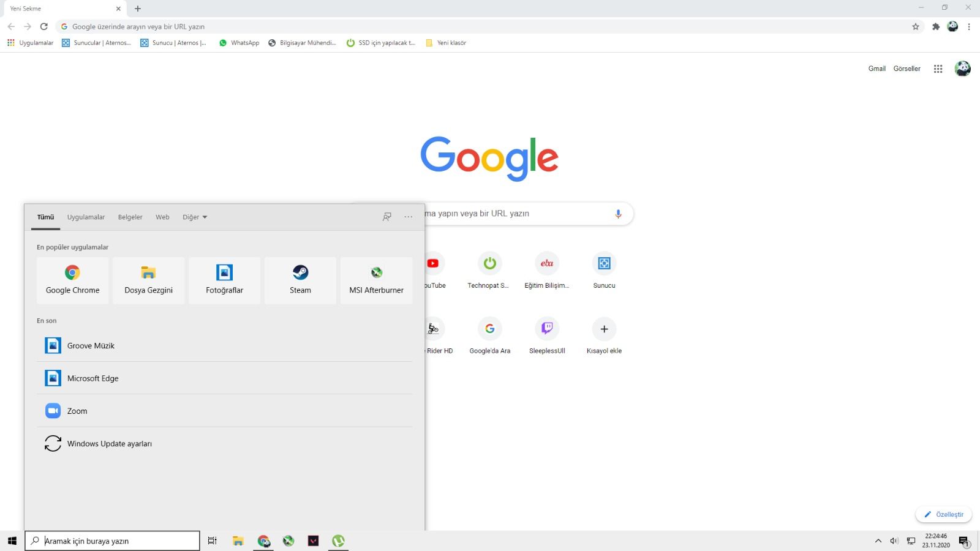The height and width of the screenshot is (551, 980).
Task: Open Task View on the taskbar
Action: click(x=213, y=541)
